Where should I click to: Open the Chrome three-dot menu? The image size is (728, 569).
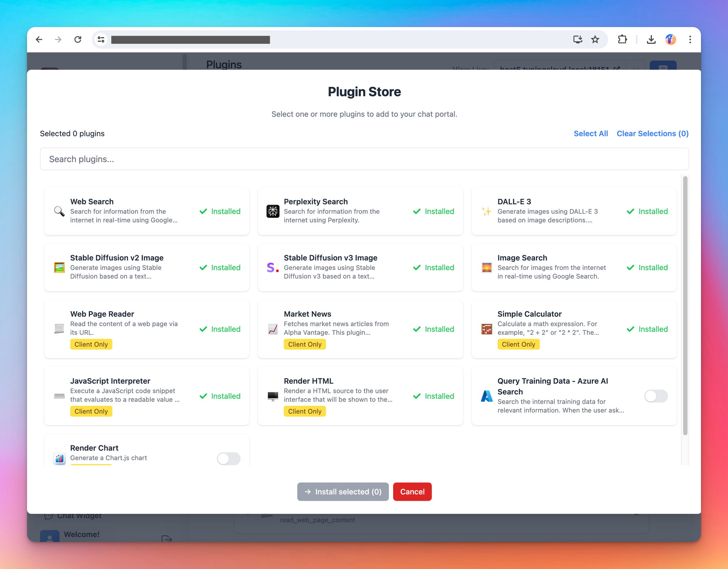[x=690, y=39]
